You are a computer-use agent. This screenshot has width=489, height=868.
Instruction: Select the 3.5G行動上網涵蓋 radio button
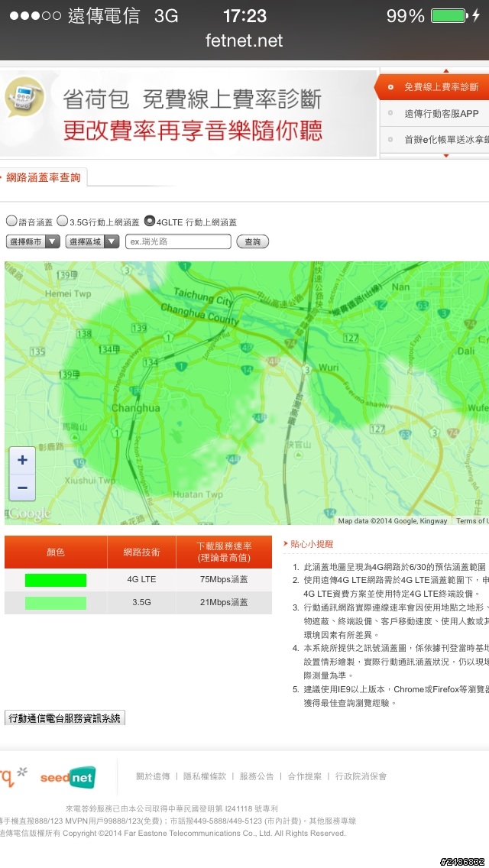click(63, 221)
